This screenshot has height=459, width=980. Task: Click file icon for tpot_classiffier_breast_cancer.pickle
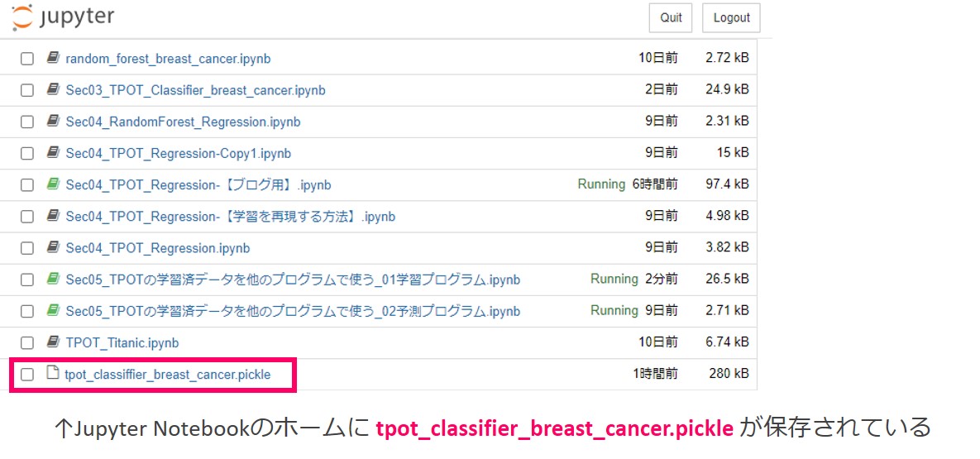pos(53,374)
